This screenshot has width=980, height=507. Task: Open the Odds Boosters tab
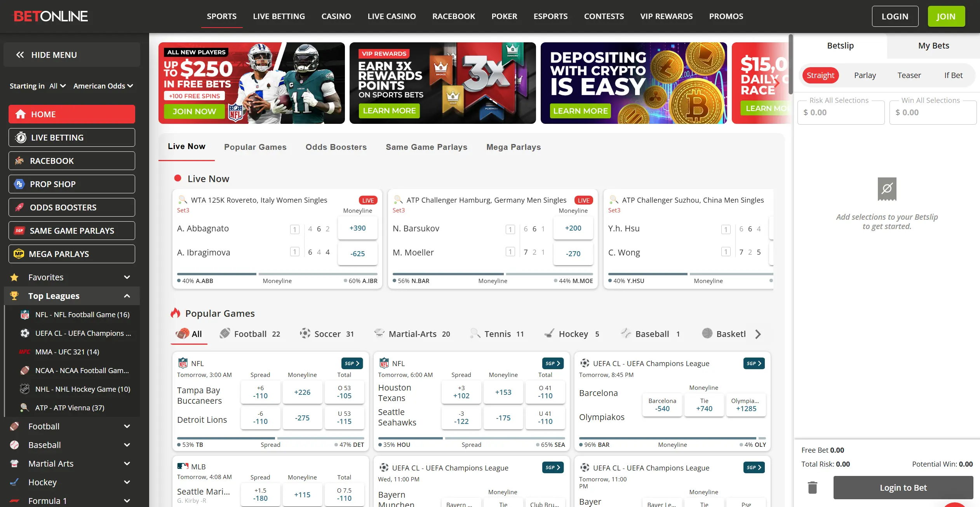pyautogui.click(x=336, y=147)
